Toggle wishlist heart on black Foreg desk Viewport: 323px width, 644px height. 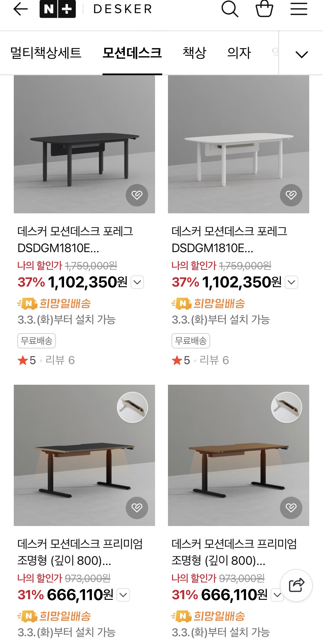tap(137, 195)
